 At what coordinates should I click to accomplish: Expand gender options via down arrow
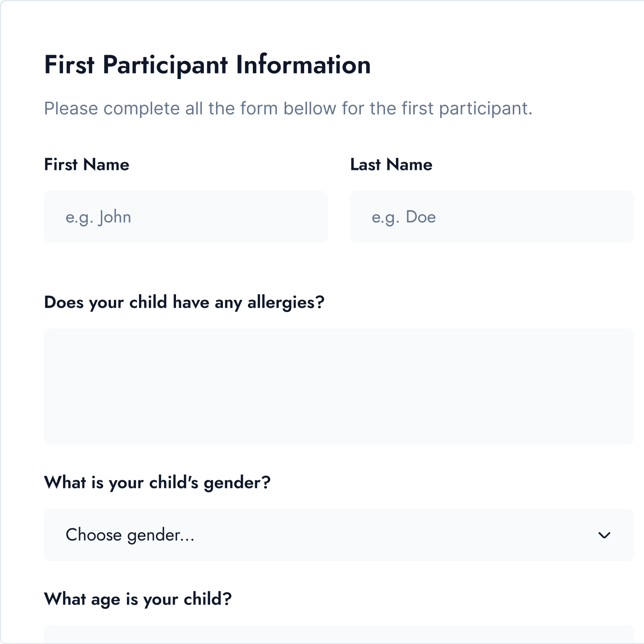pos(604,535)
